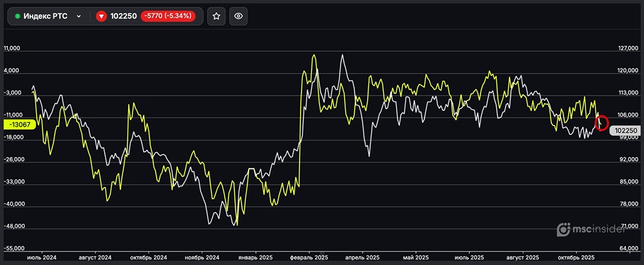Click the yellow -13067 left axis label
644x265 pixels.
20,125
